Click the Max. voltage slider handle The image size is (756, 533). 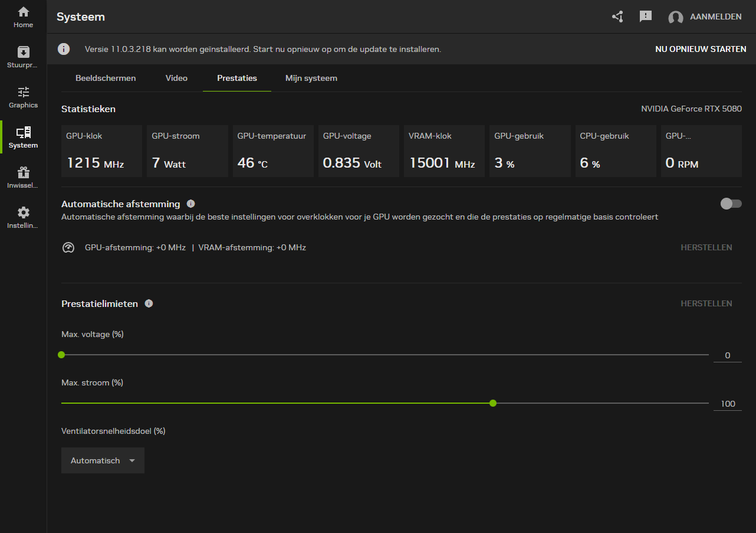(x=61, y=355)
